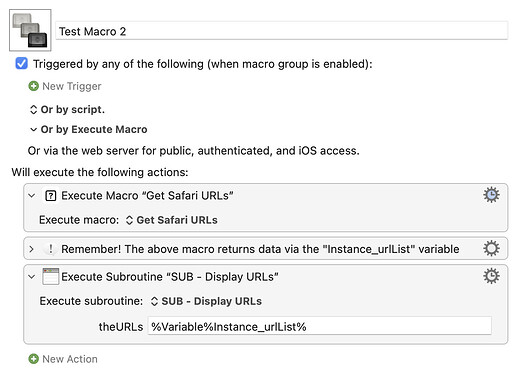Click the "Execute subroutine:" label
This screenshot has width=517, height=372.
(x=91, y=301)
